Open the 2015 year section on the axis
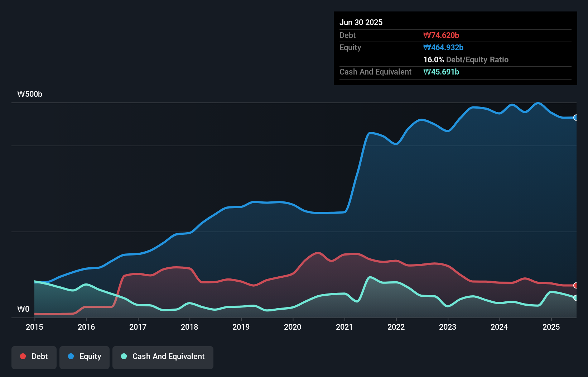Viewport: 588px width, 377px height. 34,327
